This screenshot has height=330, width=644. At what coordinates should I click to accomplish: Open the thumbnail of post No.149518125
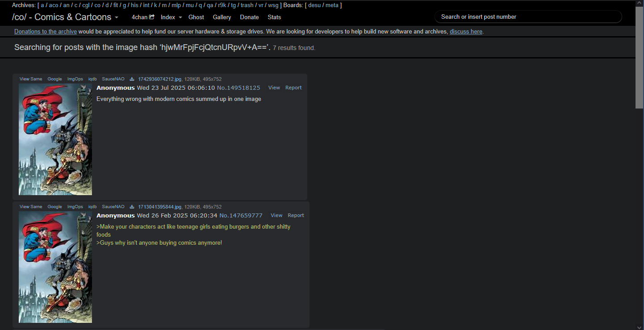[x=55, y=139]
